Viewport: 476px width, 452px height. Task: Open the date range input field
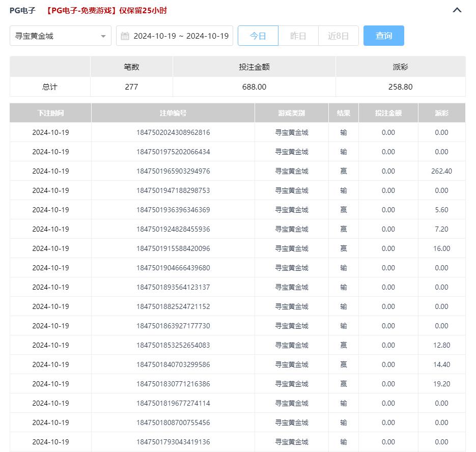point(180,36)
